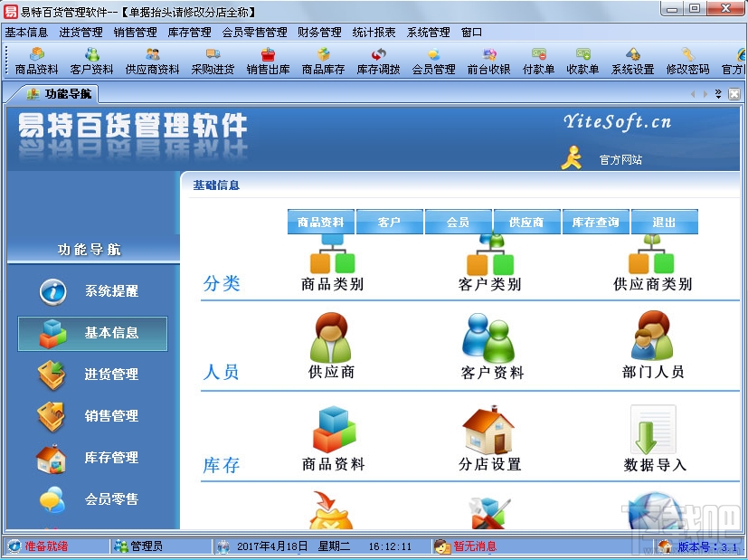Select 库存管理 in sidebar
Screen dimensions: 748x560
[x=92, y=458]
